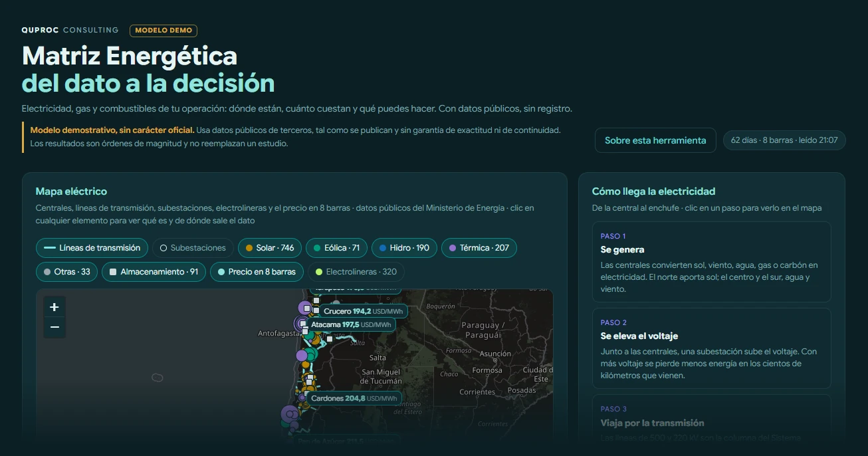The width and height of the screenshot is (868, 456).
Task: Click the Antofagasta label on the map
Action: click(x=280, y=334)
